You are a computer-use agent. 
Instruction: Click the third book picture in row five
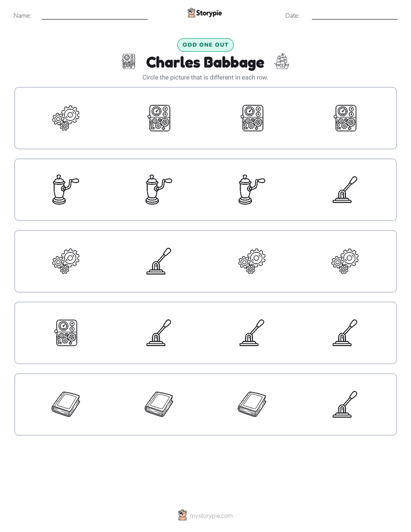252,404
